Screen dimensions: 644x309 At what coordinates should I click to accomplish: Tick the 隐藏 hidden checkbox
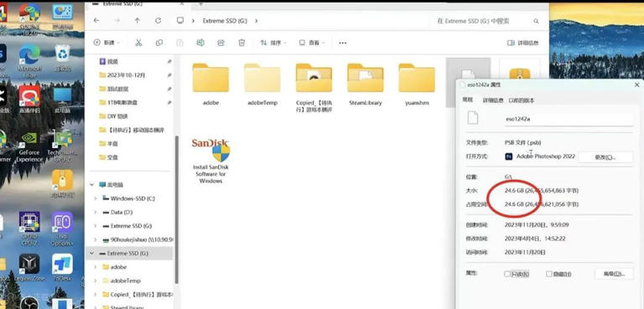click(549, 274)
